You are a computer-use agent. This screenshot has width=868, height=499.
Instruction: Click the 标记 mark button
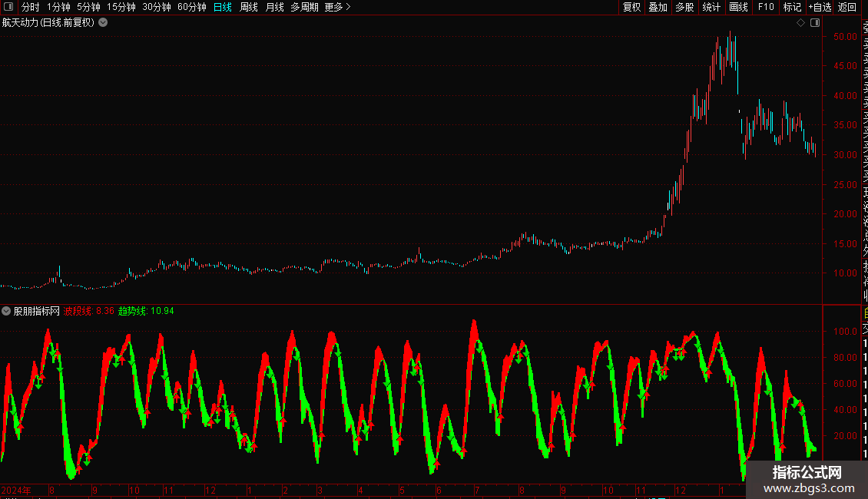click(792, 7)
